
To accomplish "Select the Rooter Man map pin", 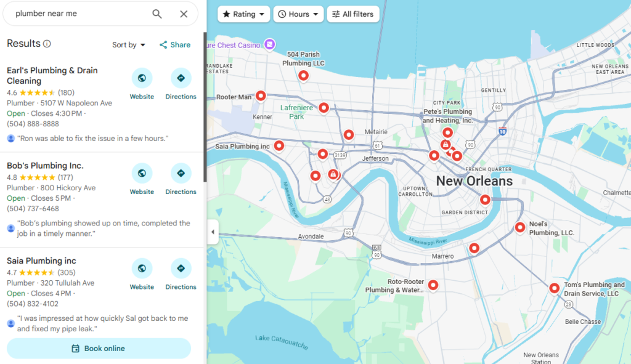I will tap(261, 96).
